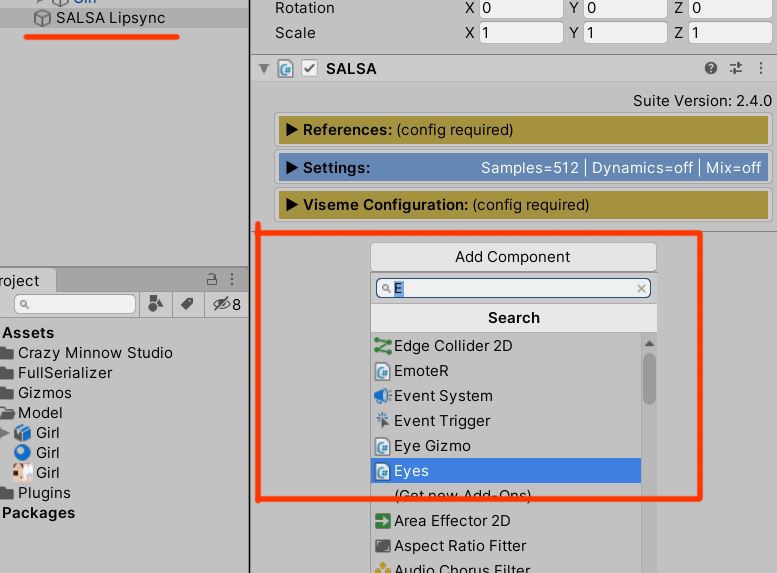This screenshot has width=777, height=573.
Task: Click the Project panel search field
Action: pyautogui.click(x=75, y=304)
